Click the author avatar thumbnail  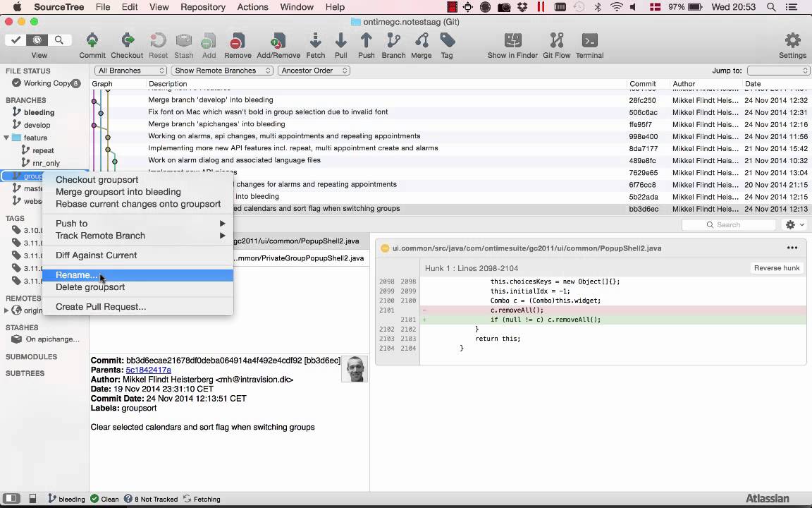pos(355,369)
